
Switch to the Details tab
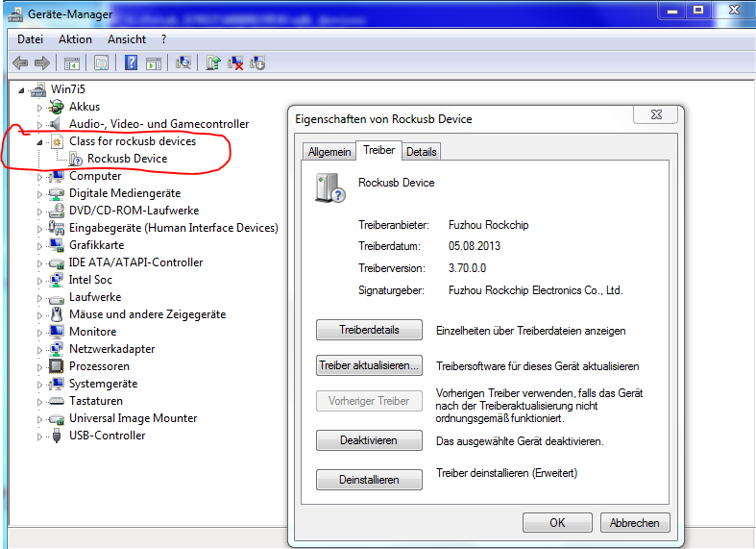(421, 152)
